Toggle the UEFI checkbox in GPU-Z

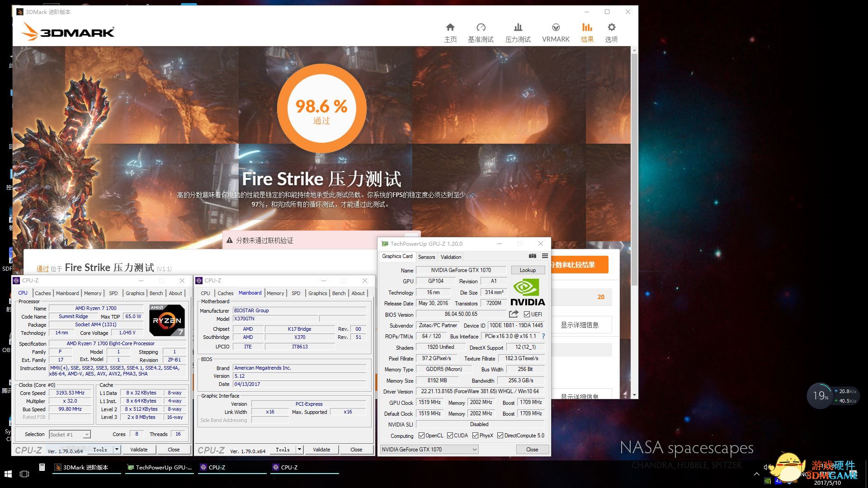tap(527, 314)
